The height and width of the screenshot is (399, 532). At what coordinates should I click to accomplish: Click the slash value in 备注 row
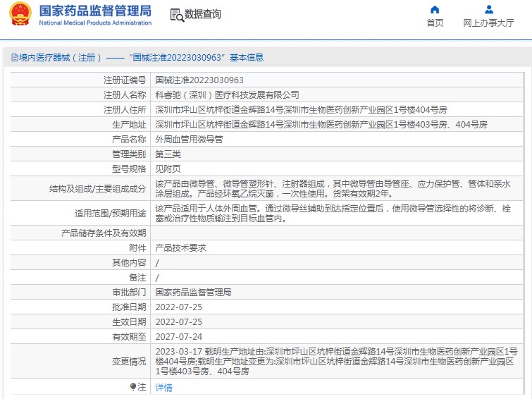coord(157,278)
